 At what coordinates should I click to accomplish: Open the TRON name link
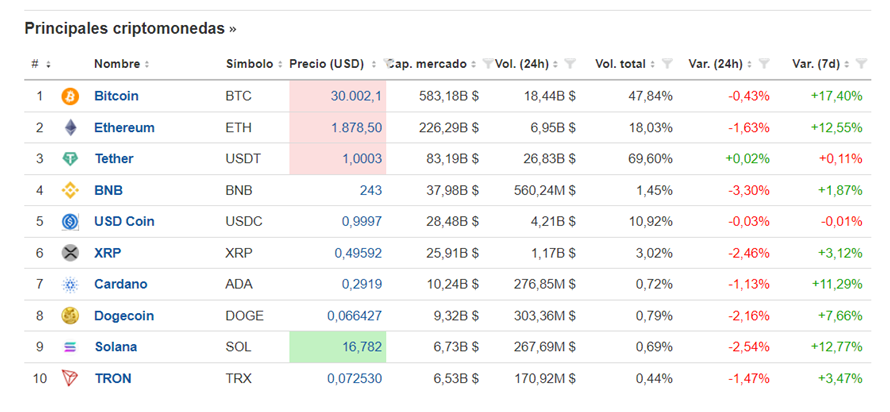[x=113, y=378]
